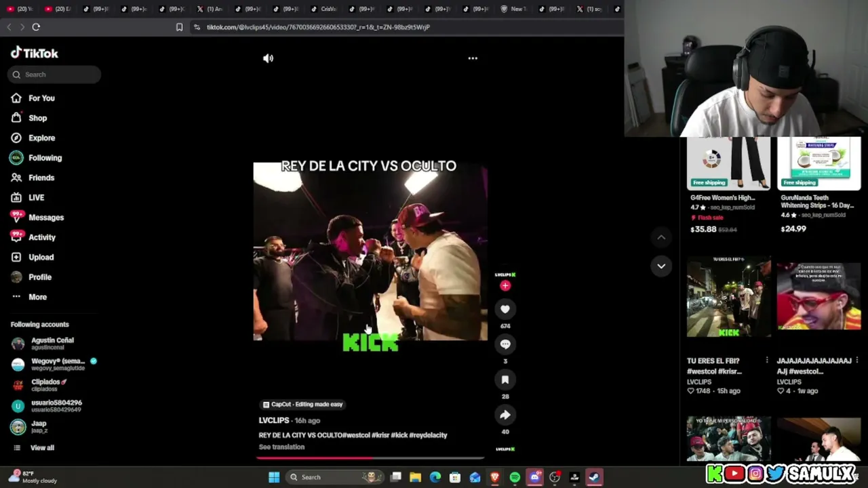Open CapCut - Editing made easy link

(302, 405)
